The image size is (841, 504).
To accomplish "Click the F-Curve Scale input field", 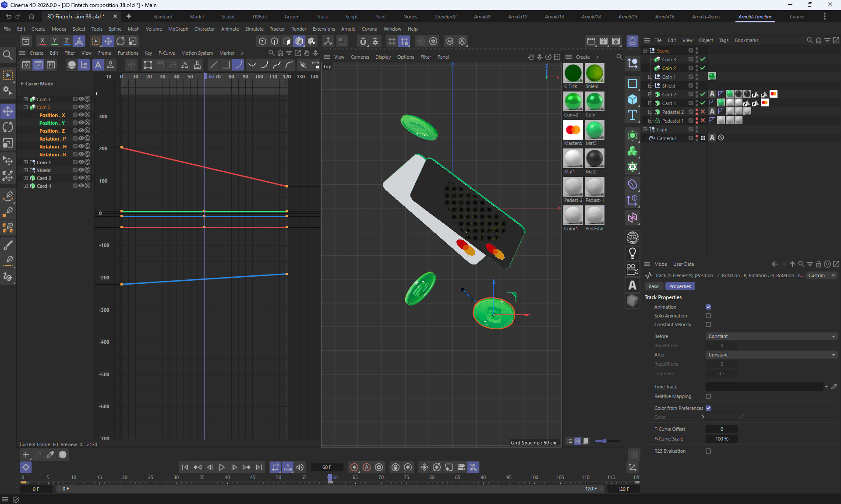I will 721,439.
